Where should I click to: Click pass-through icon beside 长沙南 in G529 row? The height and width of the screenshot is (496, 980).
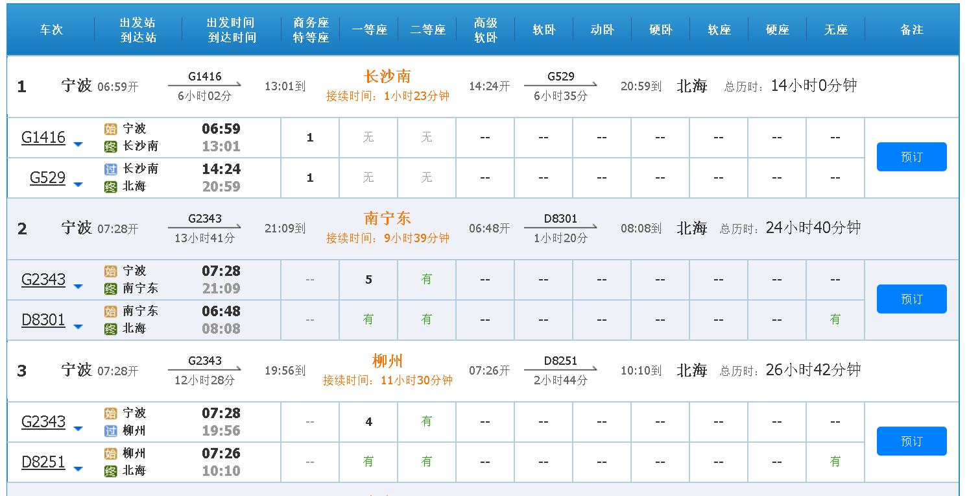point(111,169)
